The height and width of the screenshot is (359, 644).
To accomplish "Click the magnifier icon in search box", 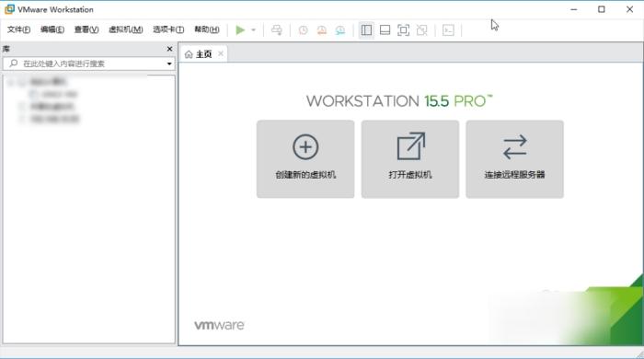I will [x=14, y=64].
